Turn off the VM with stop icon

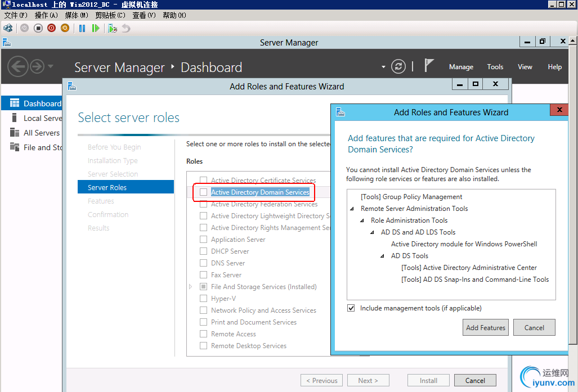coord(38,28)
